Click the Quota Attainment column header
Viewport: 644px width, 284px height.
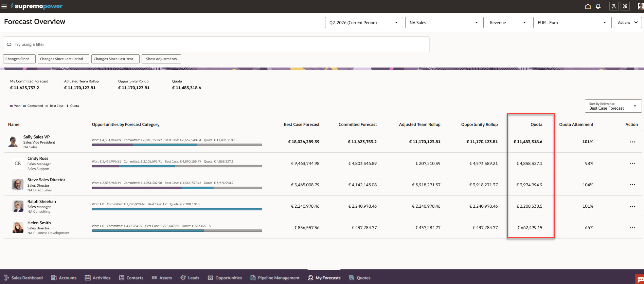576,125
